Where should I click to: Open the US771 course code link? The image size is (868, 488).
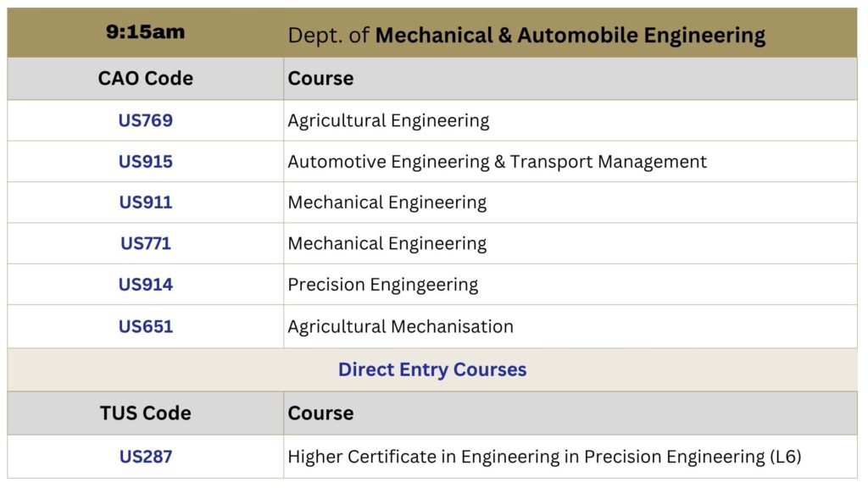tap(146, 243)
